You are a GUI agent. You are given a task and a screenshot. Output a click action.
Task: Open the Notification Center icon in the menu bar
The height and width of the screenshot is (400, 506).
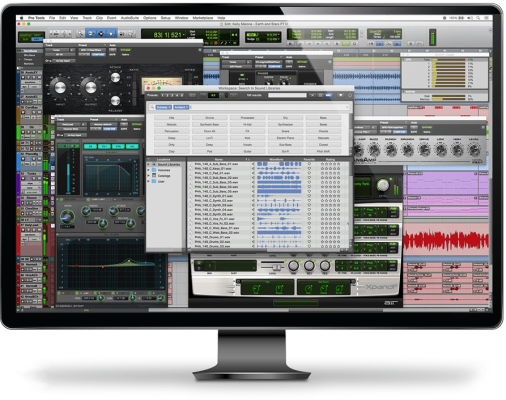click(486, 18)
